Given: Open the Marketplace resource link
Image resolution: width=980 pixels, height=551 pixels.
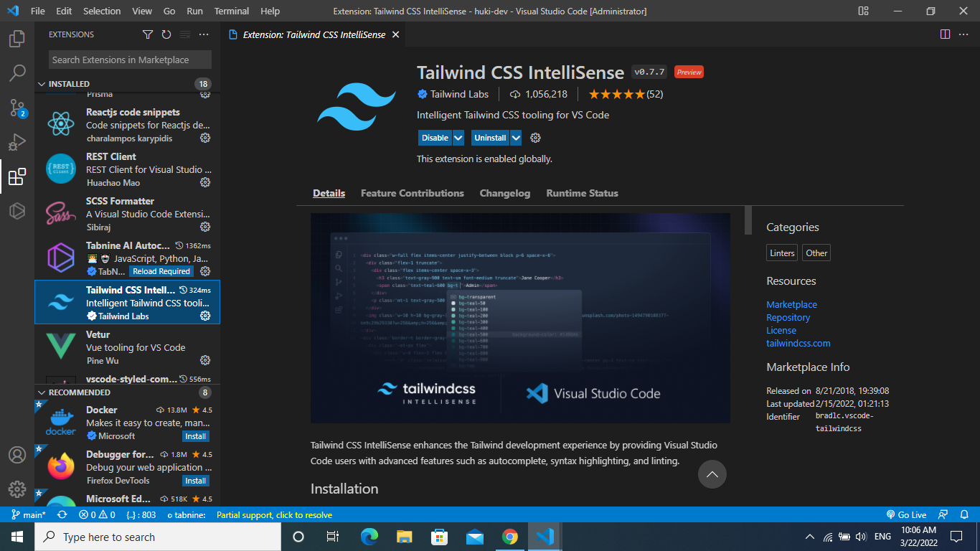Looking at the screenshot, I should [x=791, y=304].
